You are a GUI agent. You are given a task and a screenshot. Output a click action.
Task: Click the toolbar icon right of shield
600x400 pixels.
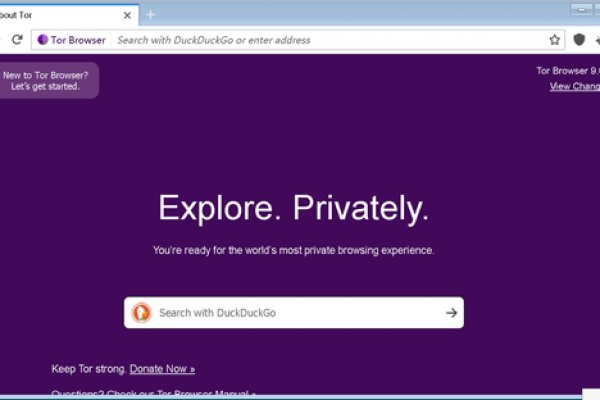pyautogui.click(x=597, y=40)
